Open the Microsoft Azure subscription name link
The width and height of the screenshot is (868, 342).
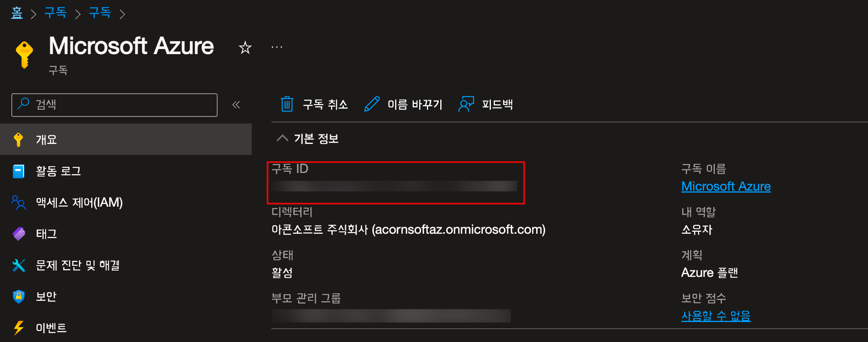726,186
